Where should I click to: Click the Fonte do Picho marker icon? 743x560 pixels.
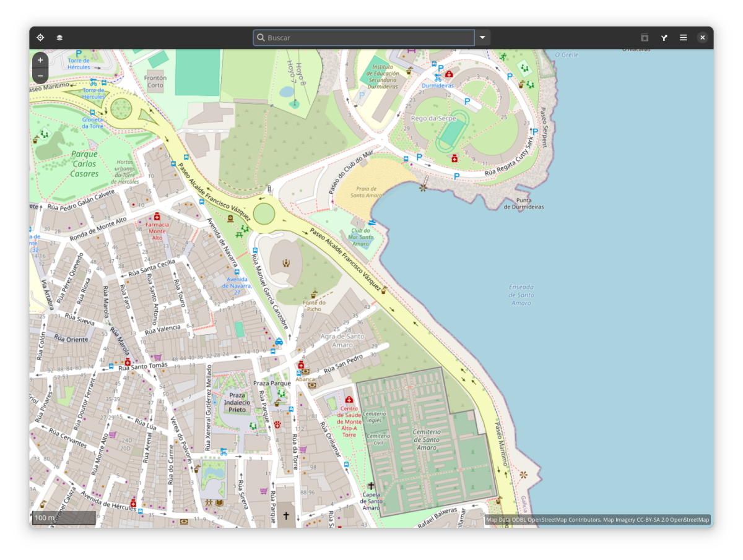pos(314,294)
